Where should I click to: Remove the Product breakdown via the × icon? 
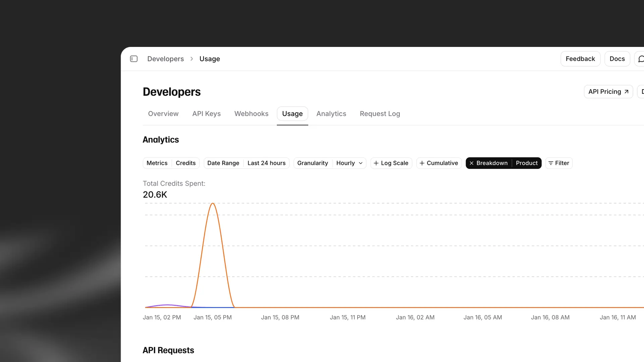click(x=472, y=163)
